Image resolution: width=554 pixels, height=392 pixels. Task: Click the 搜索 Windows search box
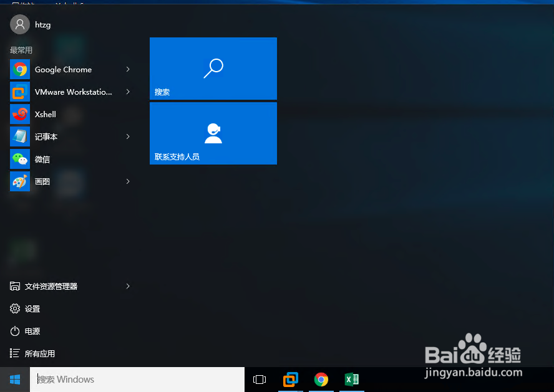click(x=137, y=379)
